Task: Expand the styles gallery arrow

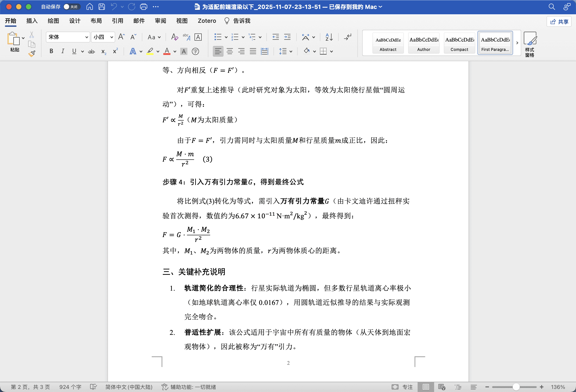Action: pos(517,43)
